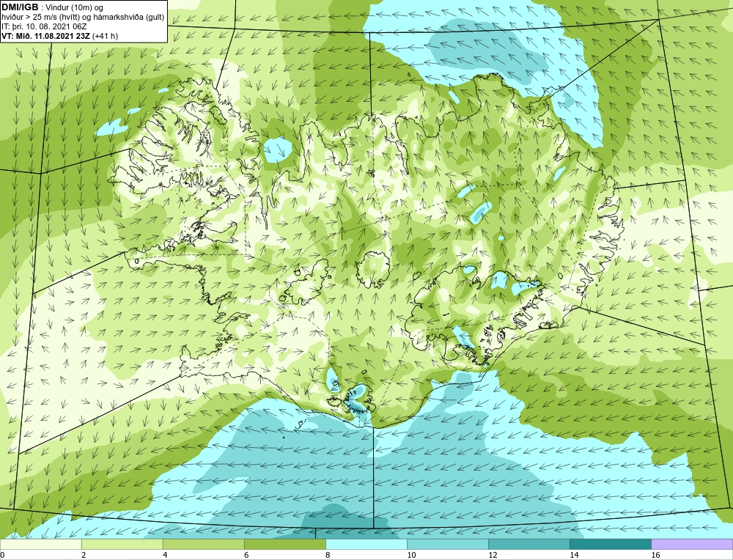Click the 'VT: Mið. 11.08.2021 23Z' line
The height and width of the screenshot is (560, 733).
click(x=45, y=36)
